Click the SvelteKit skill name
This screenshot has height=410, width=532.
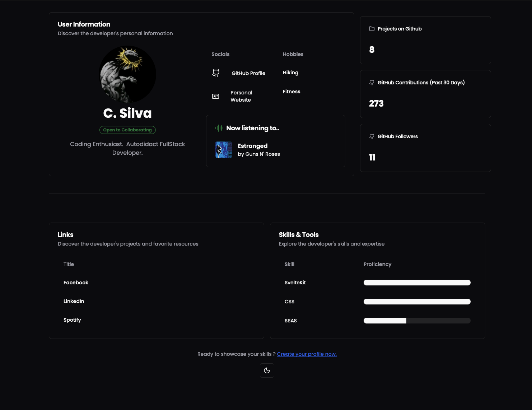point(295,283)
